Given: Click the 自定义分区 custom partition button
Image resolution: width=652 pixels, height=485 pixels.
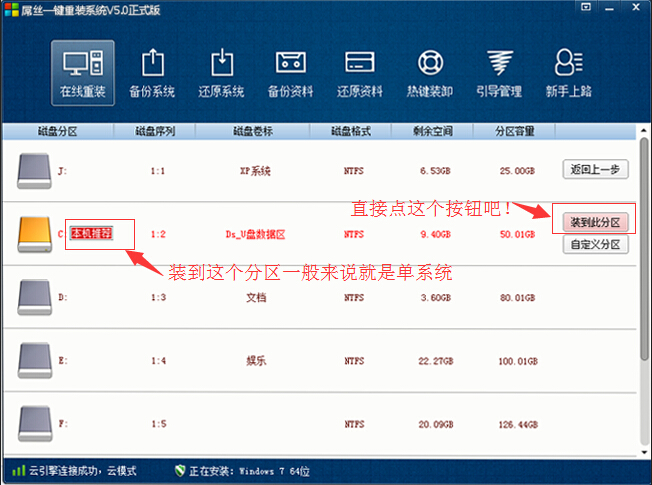Looking at the screenshot, I should click(x=595, y=244).
